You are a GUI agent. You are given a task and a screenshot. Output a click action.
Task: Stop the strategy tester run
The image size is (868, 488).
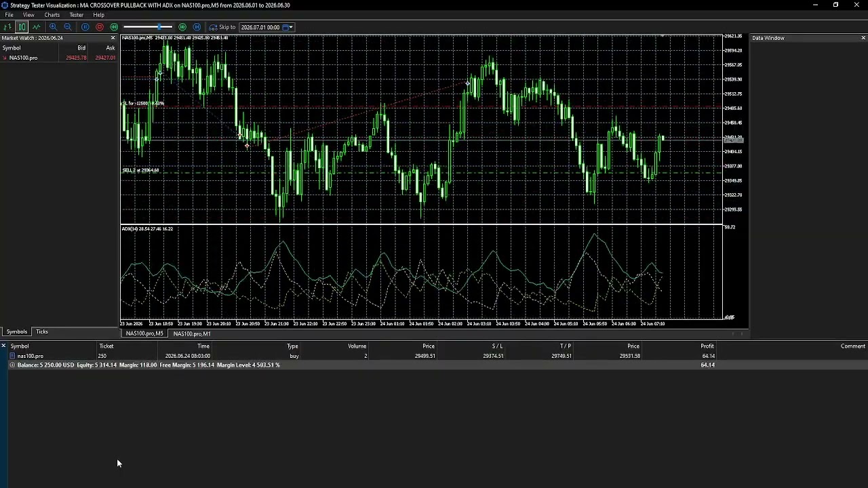click(x=100, y=27)
